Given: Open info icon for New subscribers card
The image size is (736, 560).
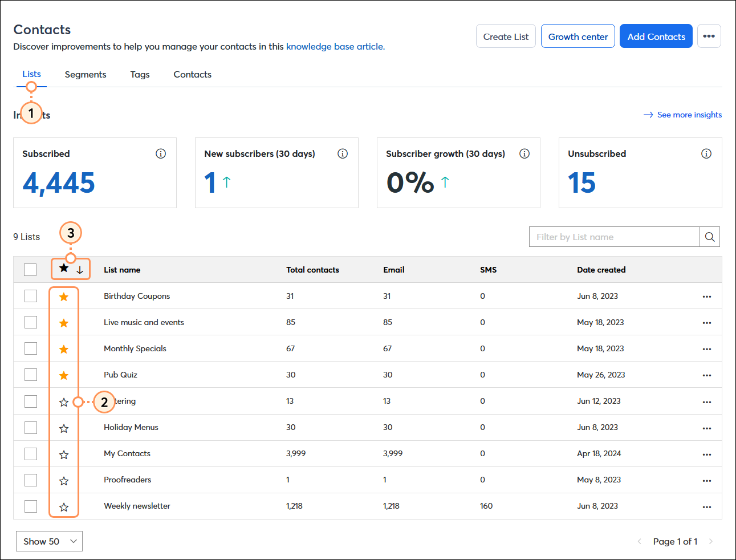Looking at the screenshot, I should 343,153.
